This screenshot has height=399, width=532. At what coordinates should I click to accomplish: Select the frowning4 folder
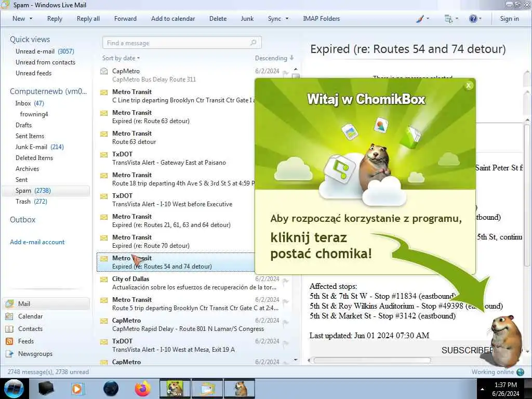coord(34,114)
